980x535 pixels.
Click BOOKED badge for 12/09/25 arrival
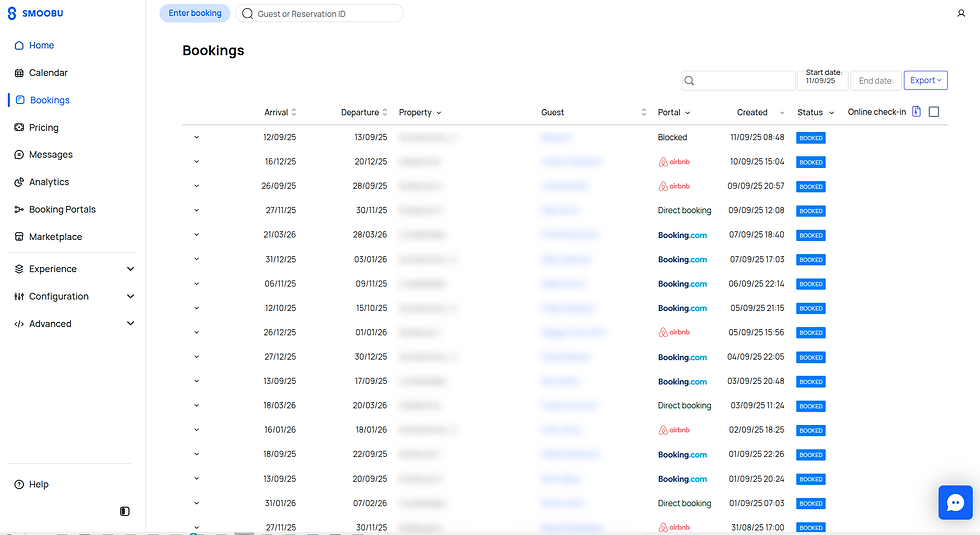811,138
